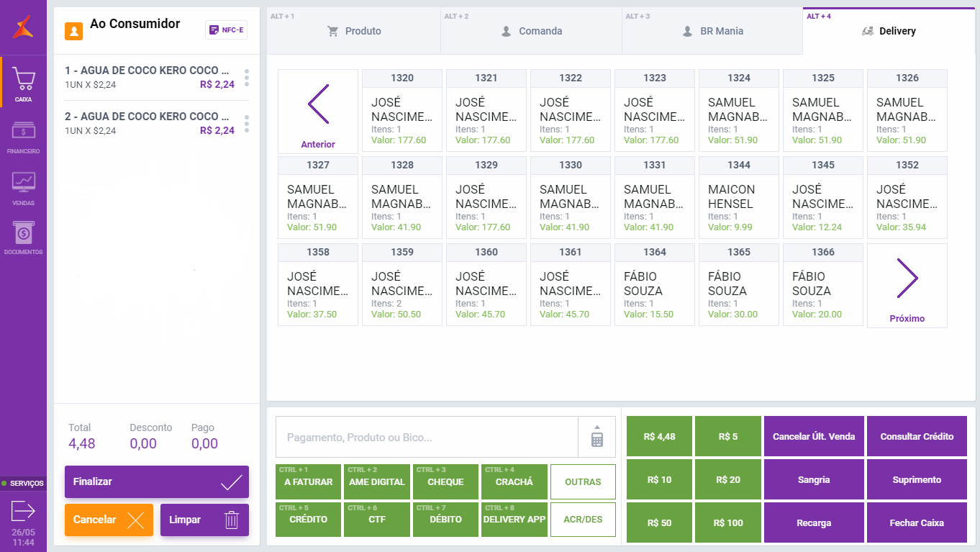The image size is (980, 552).
Task: Go back to Anterior orders page
Action: point(318,111)
